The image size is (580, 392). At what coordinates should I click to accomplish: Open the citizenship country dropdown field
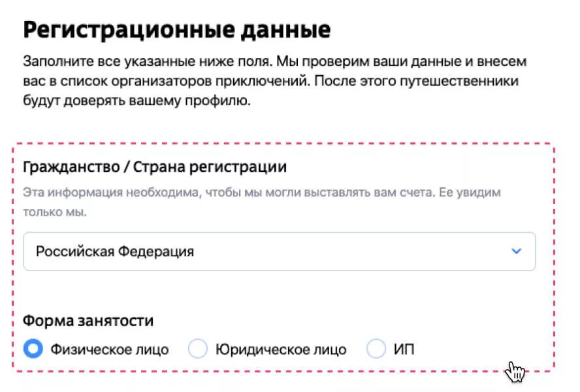280,252
